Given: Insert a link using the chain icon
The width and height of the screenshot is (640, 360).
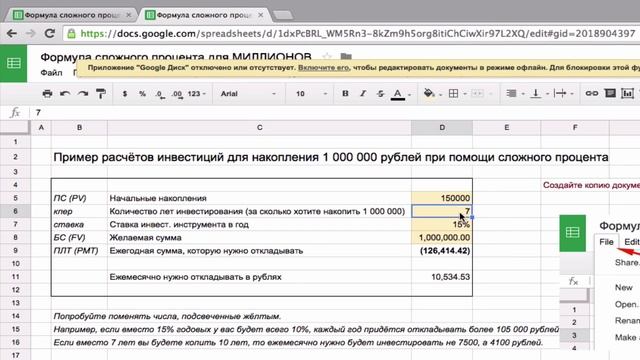Looking at the screenshot, I should [591, 93].
